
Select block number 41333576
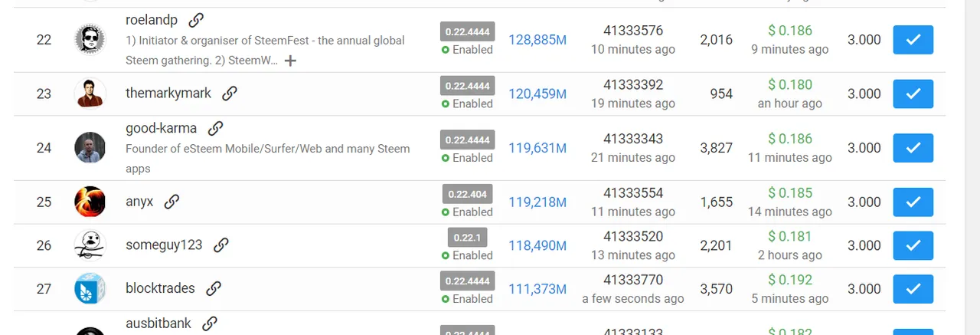coord(633,31)
